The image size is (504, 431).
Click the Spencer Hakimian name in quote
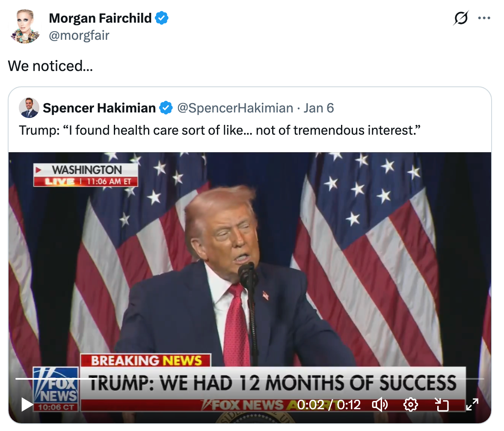click(x=99, y=108)
